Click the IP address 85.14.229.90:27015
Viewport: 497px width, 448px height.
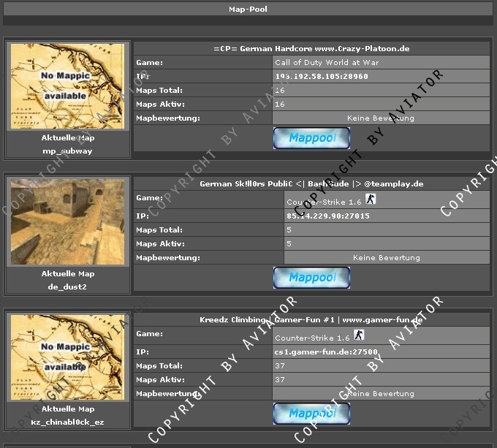(x=327, y=216)
